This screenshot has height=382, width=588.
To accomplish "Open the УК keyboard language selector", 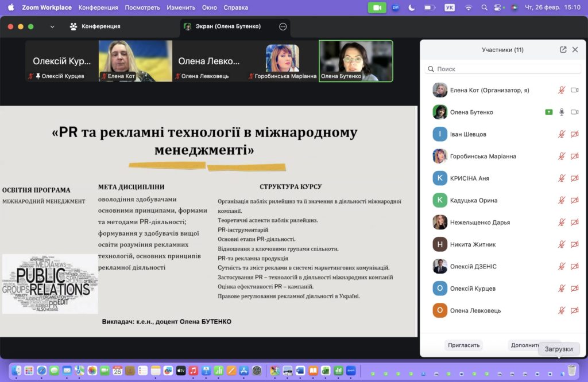I will tap(450, 7).
